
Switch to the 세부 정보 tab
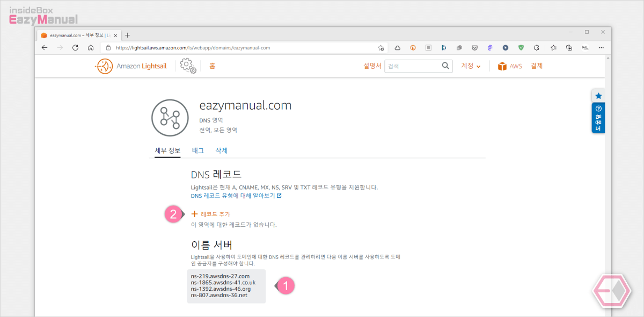coord(167,150)
